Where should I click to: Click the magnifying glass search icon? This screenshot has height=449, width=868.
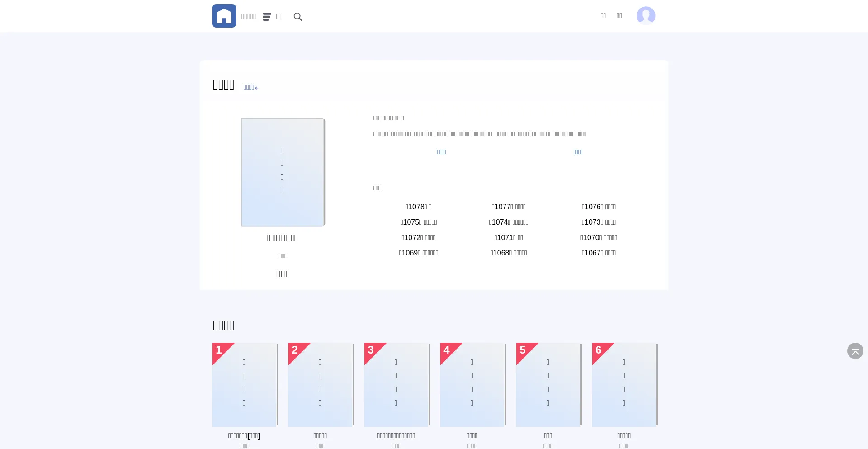[x=297, y=17]
